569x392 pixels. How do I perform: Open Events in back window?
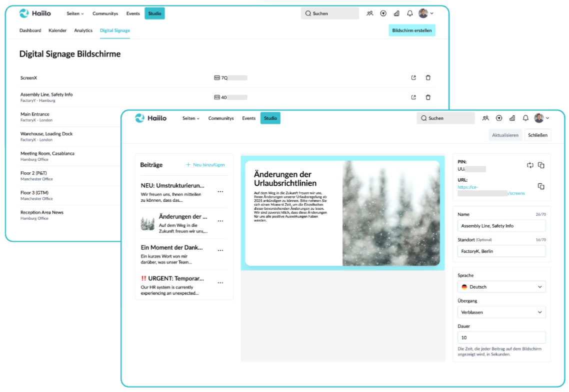(133, 13)
